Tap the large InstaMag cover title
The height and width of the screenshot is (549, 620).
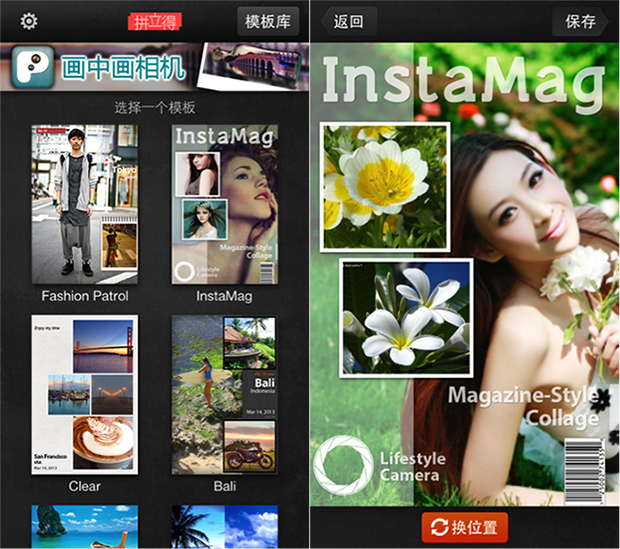coord(464,83)
